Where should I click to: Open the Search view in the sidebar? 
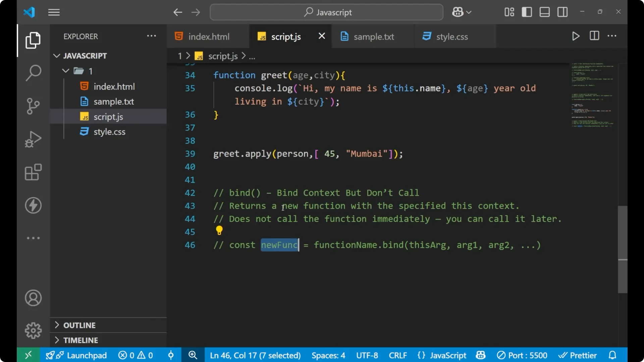(33, 73)
